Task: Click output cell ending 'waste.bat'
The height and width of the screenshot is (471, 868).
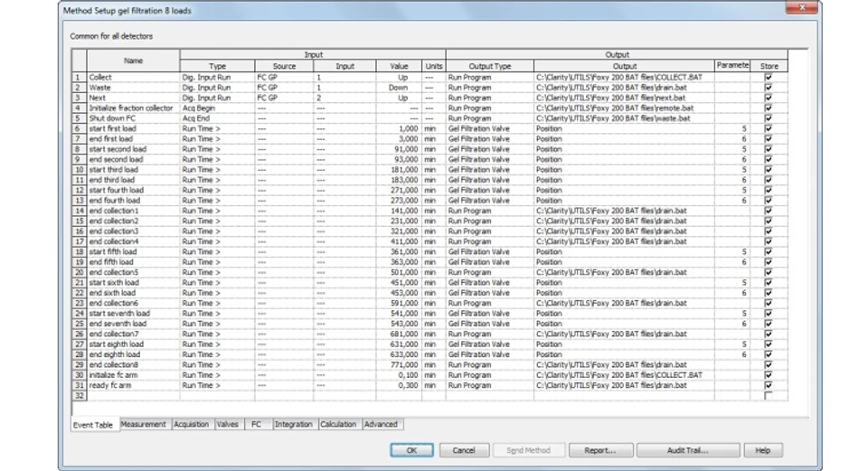Action: tap(624, 118)
